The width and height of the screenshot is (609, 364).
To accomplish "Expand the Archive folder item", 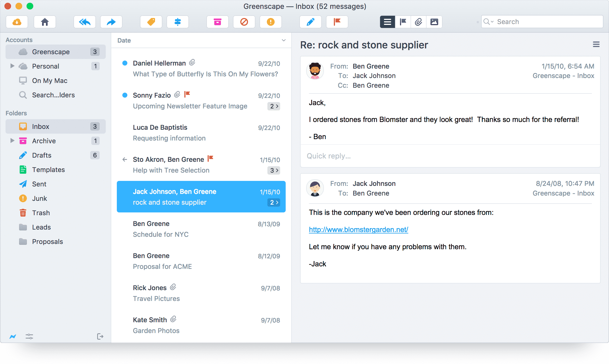I will [12, 141].
